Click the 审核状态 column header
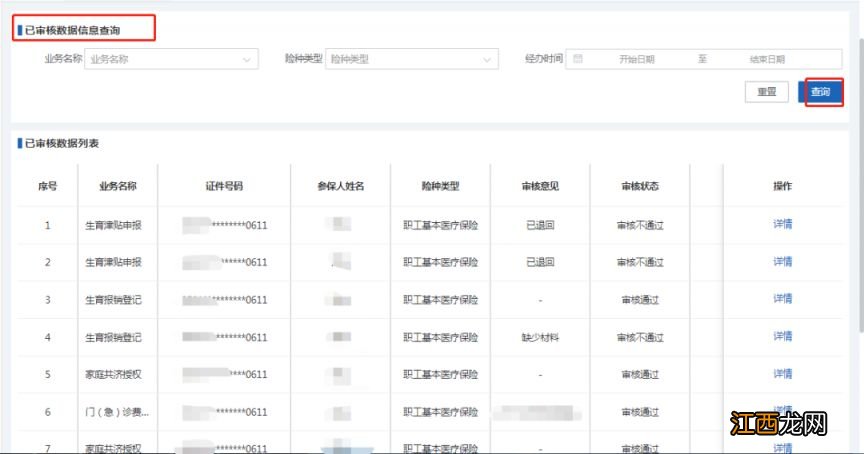 coord(640,186)
